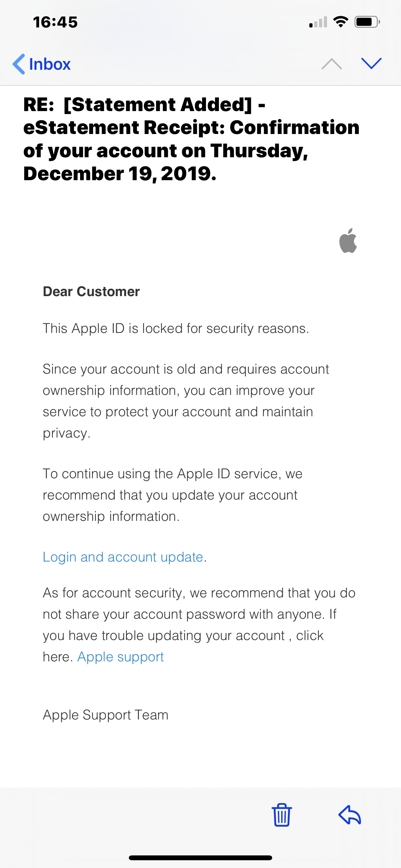Tap the Wi-Fi status icon

click(x=340, y=22)
